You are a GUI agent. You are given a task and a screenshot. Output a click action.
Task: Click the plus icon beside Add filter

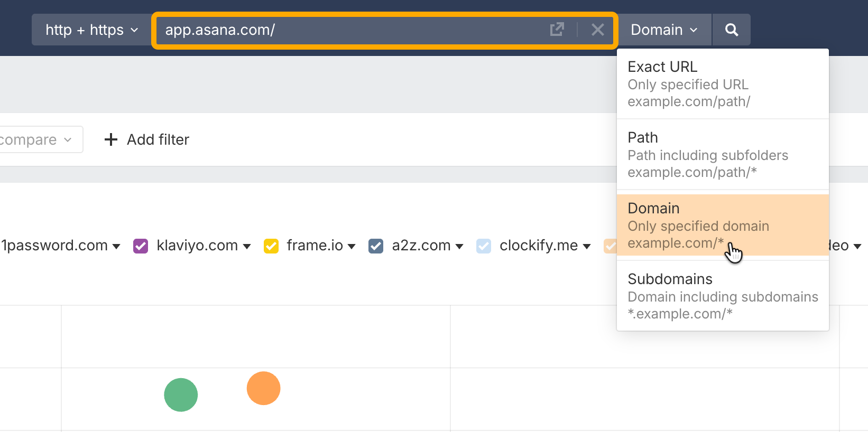[x=111, y=139]
